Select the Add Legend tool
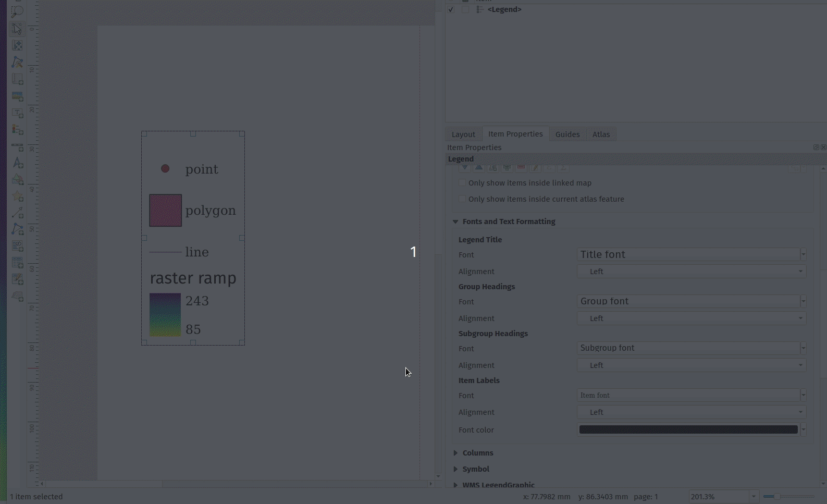 click(17, 130)
